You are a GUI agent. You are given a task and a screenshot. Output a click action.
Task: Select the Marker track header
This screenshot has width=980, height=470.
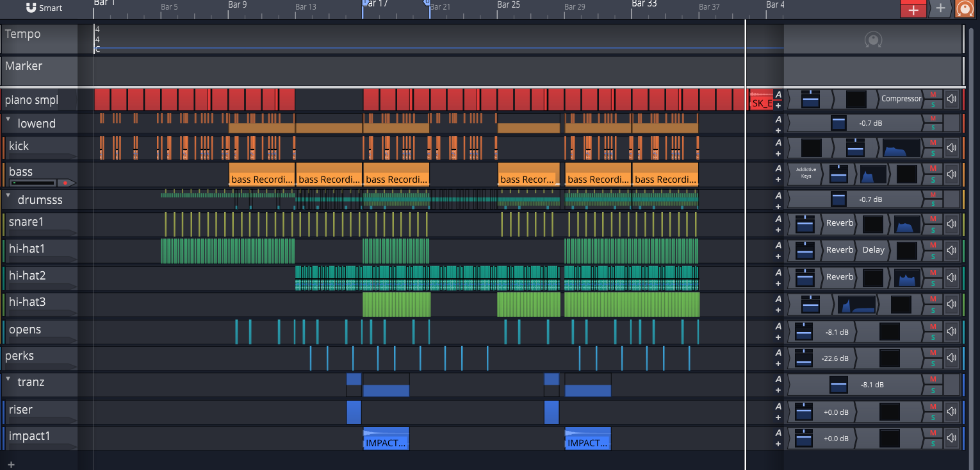tap(40, 70)
